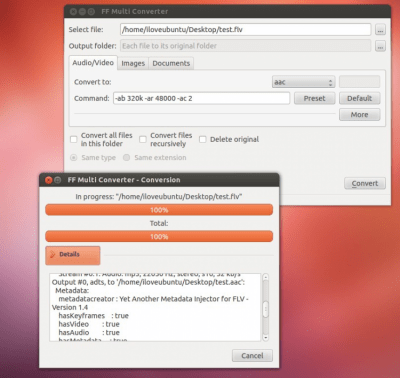Screen dimensions: 400x378
Task: Close the Conversion dialog window
Action: coord(49,180)
